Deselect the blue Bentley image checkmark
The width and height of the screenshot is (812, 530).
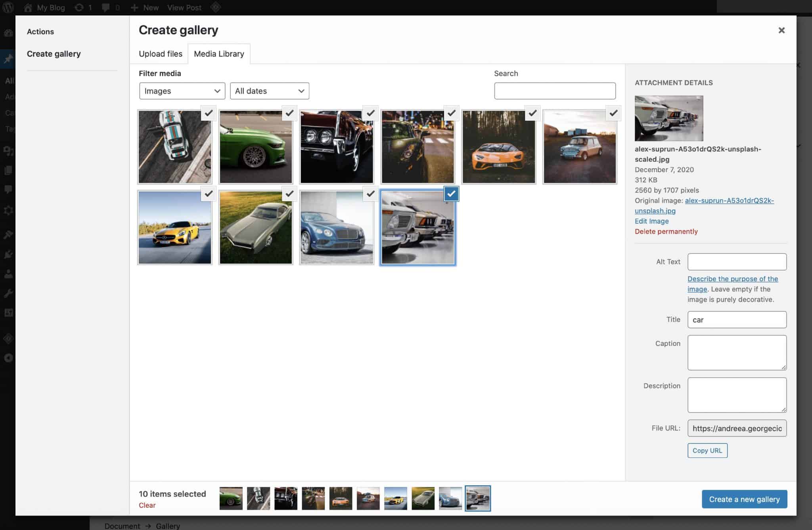click(x=370, y=194)
